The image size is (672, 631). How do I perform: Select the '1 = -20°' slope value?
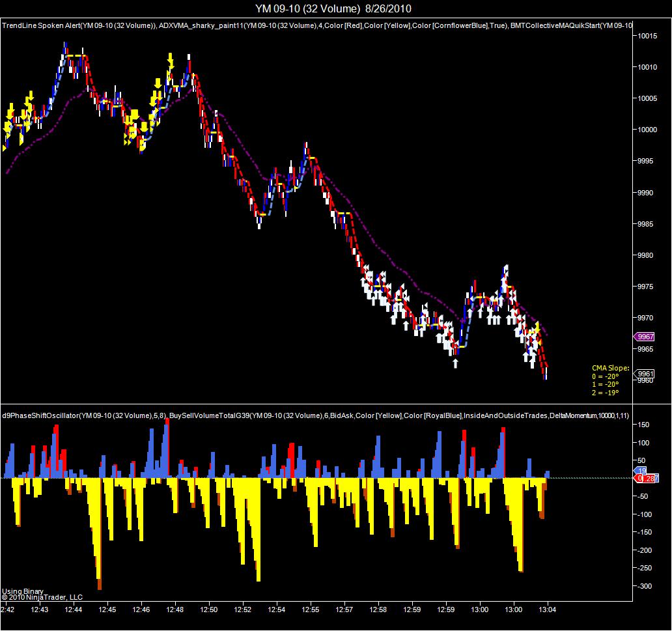[605, 384]
